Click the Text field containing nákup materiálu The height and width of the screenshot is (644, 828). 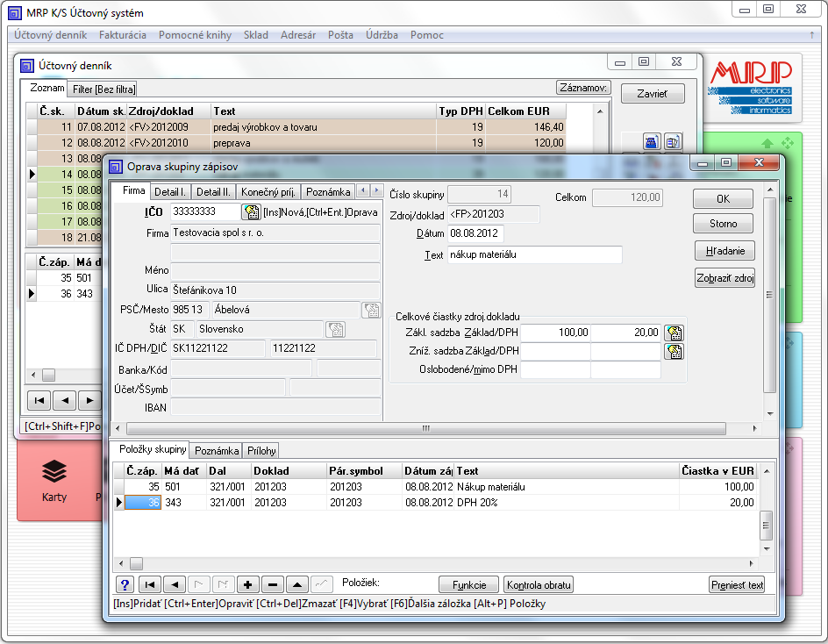533,255
